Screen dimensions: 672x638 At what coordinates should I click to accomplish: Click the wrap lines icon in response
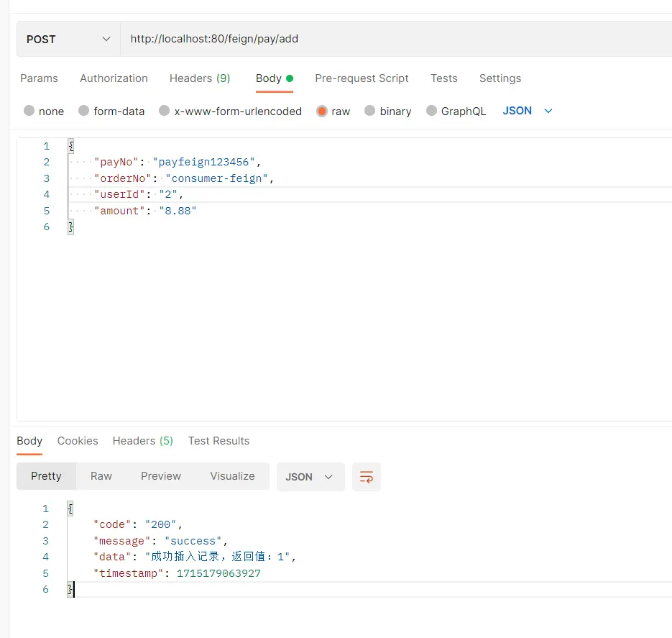367,477
